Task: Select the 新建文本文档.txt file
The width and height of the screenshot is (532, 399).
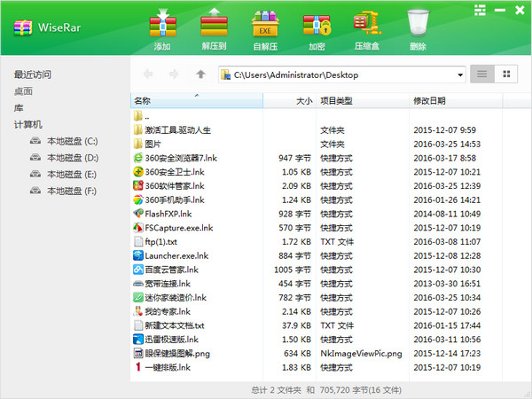Action: click(317, 325)
